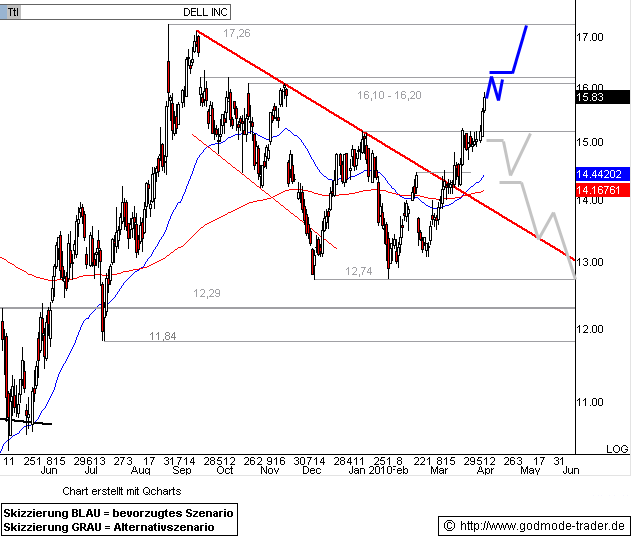
Task: Click the Jun 2009 month label on the time axis
Action: point(49,471)
